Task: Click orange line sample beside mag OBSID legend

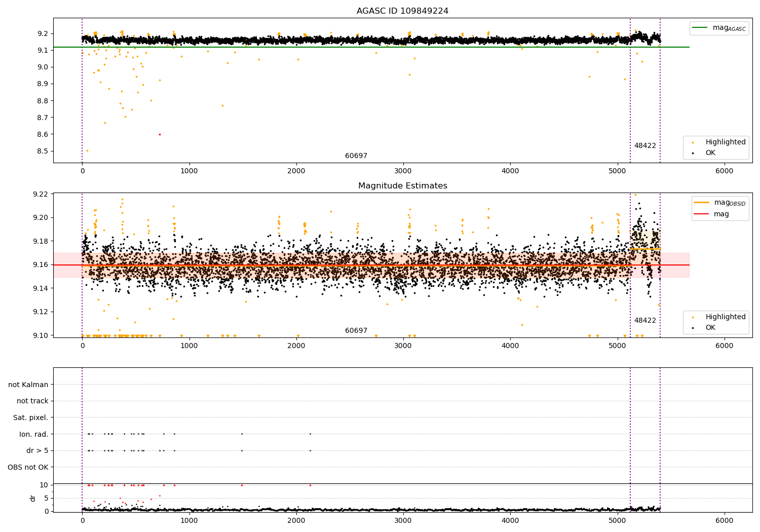Action: tap(701, 202)
